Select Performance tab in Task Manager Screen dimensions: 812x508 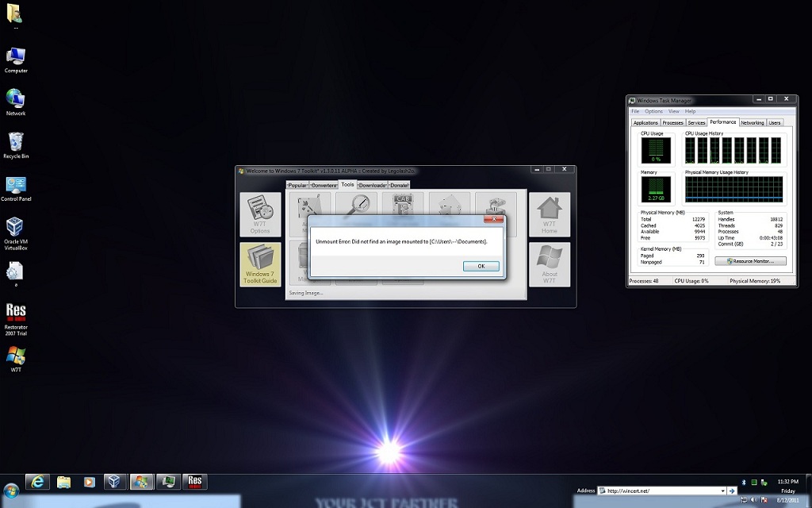pos(723,122)
